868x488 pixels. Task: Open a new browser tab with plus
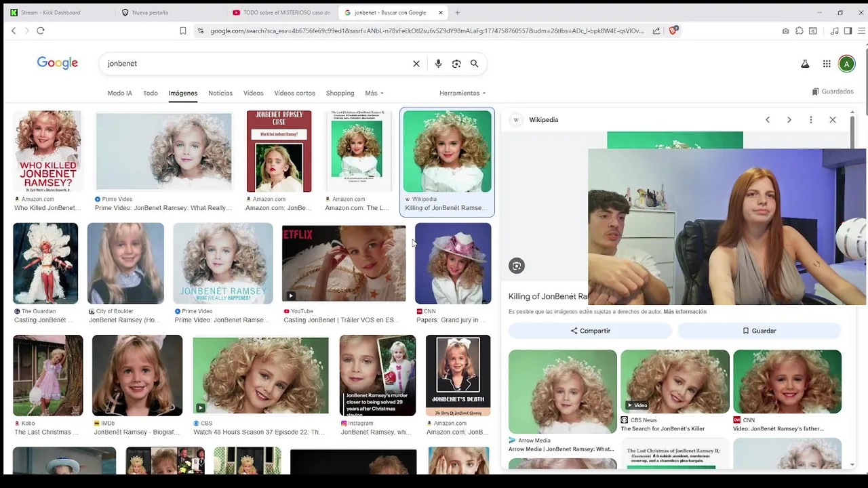[457, 12]
